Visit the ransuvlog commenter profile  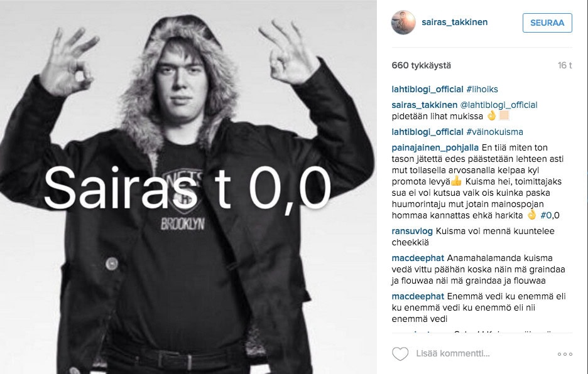tap(412, 231)
